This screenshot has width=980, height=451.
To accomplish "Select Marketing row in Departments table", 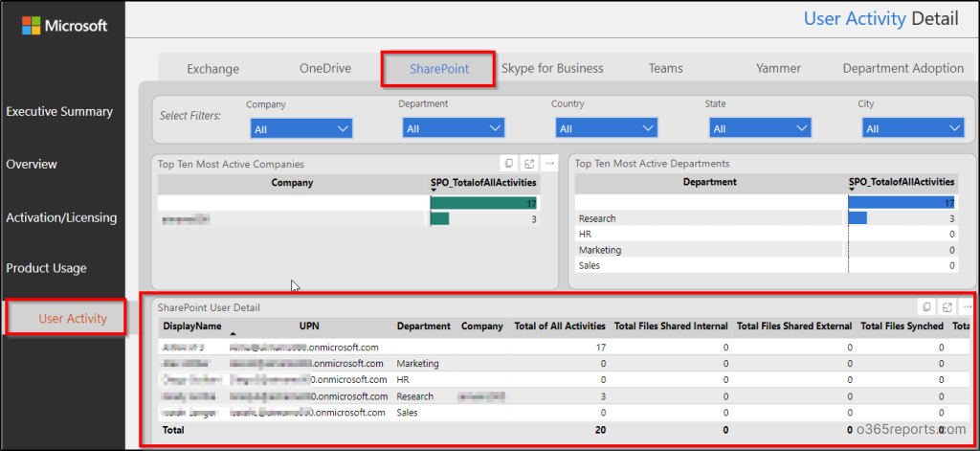I will (765, 250).
